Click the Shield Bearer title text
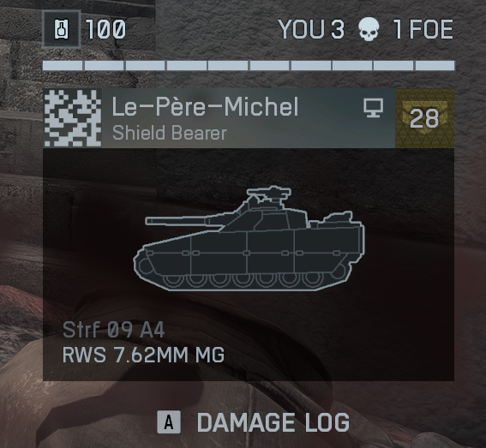The image size is (486, 448). [170, 134]
